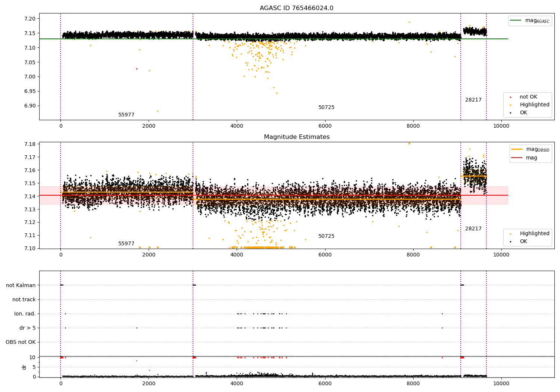Click the orange outlier point near 6.88 in top plot
Screen dimensions: 560x392
pos(158,111)
